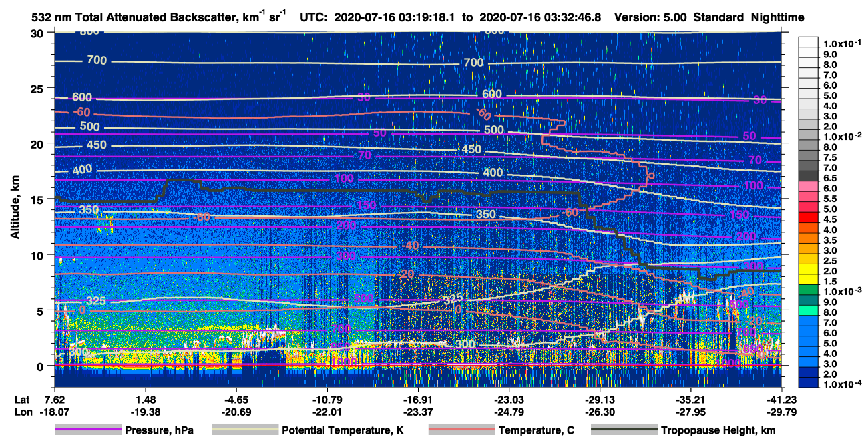868x445 pixels.
Task: Click the 'Altitude, km' axis label
Action: pos(15,209)
